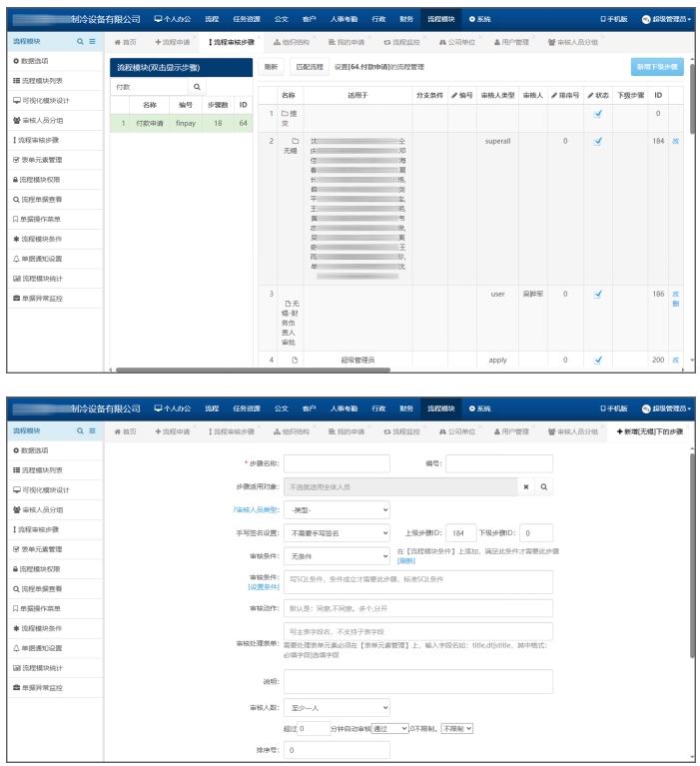The width and height of the screenshot is (700, 766).
Task: Uncheck the status checkbox for step ID 184
Action: [x=598, y=141]
